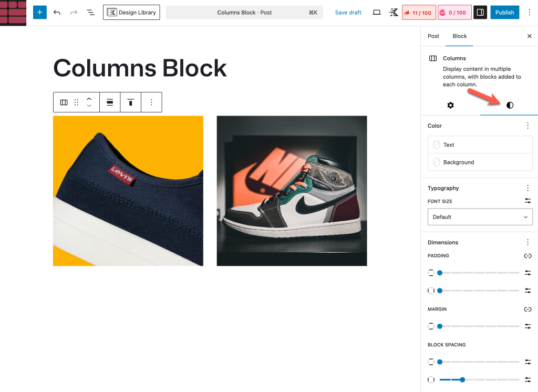Switch to the Styles half-circle tab

510,105
